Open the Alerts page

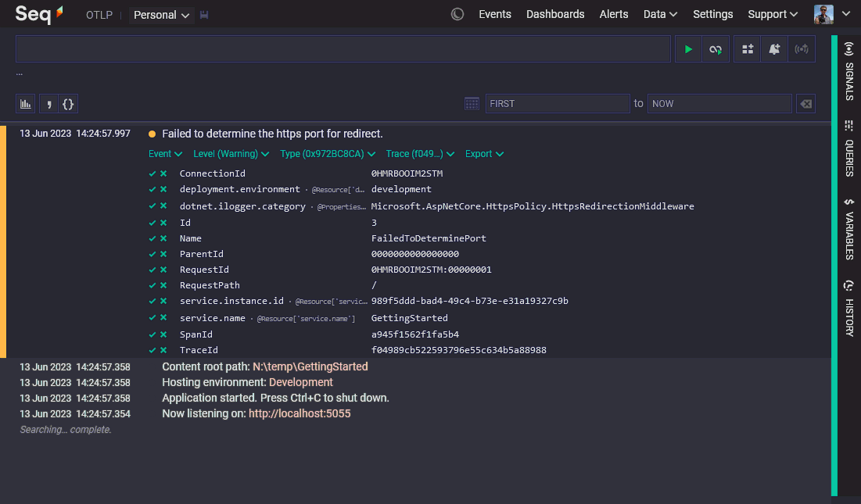coord(613,14)
